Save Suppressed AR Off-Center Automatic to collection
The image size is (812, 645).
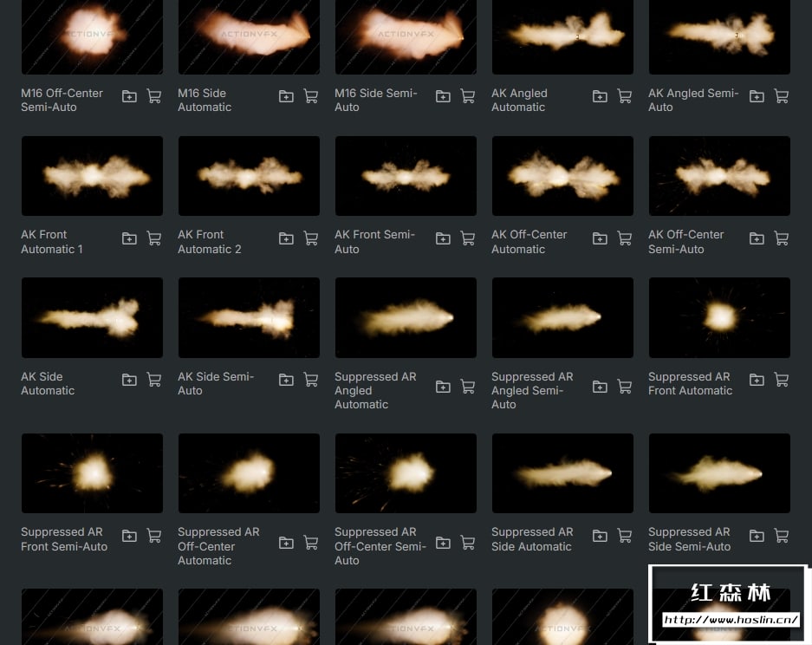point(286,543)
